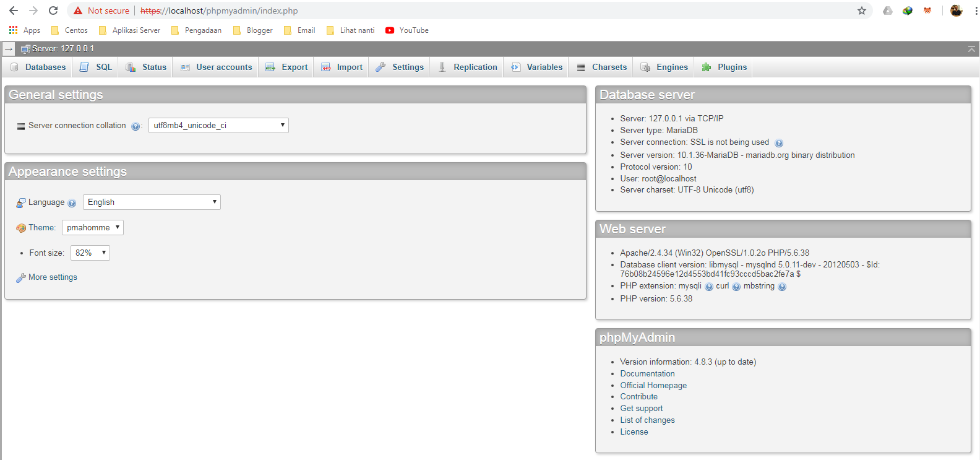
Task: Click the help icon beside Language
Action: (72, 203)
